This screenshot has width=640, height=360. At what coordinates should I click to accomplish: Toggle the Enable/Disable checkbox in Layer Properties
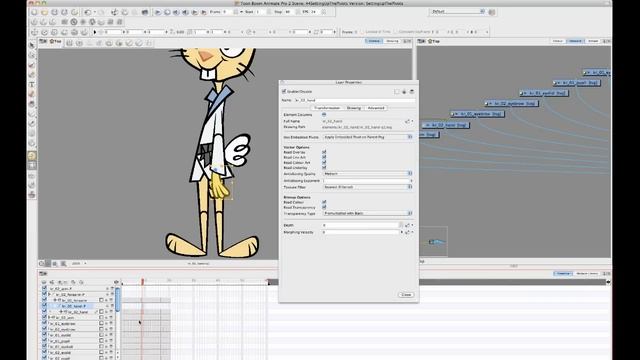[284, 91]
